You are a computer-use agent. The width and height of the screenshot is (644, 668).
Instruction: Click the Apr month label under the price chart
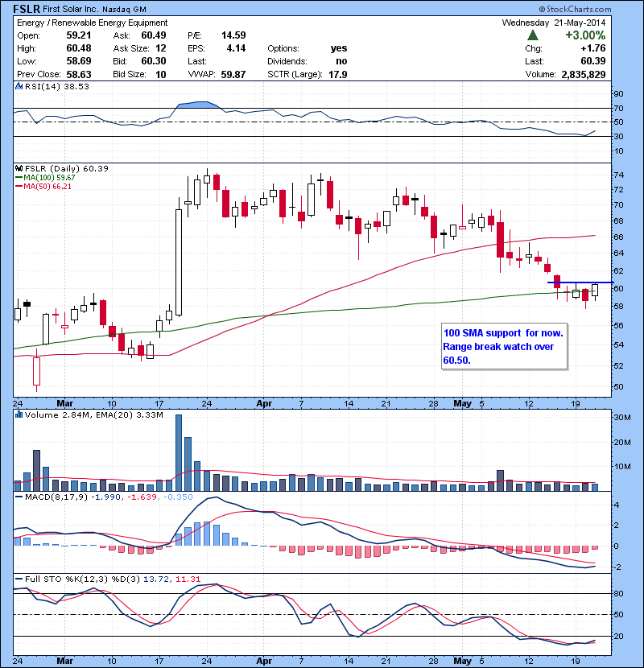click(x=264, y=403)
